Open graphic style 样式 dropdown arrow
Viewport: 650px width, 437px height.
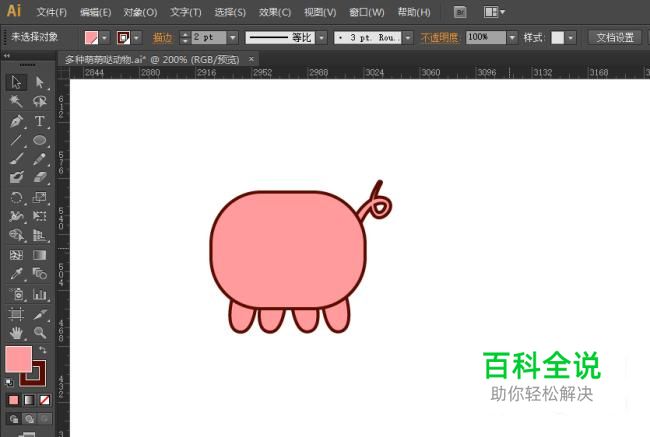pos(571,38)
